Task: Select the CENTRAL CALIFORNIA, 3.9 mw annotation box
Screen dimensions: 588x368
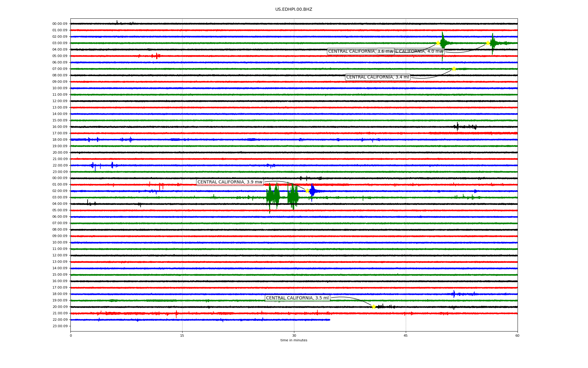Action: point(230,182)
